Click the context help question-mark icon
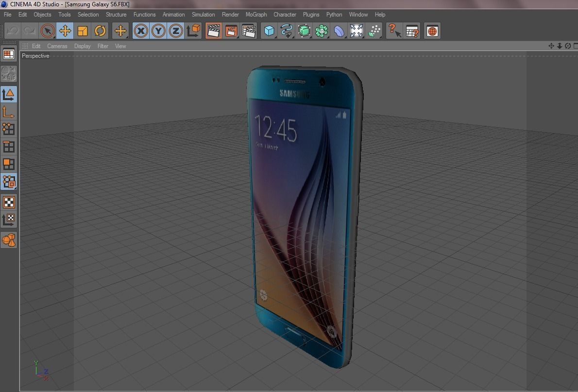Viewport: 578px width, 392px height. (394, 31)
